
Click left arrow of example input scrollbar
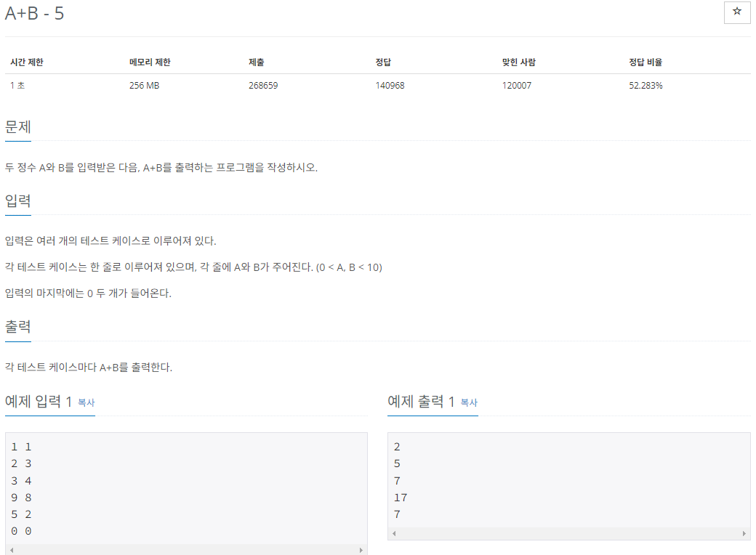[x=12, y=550]
